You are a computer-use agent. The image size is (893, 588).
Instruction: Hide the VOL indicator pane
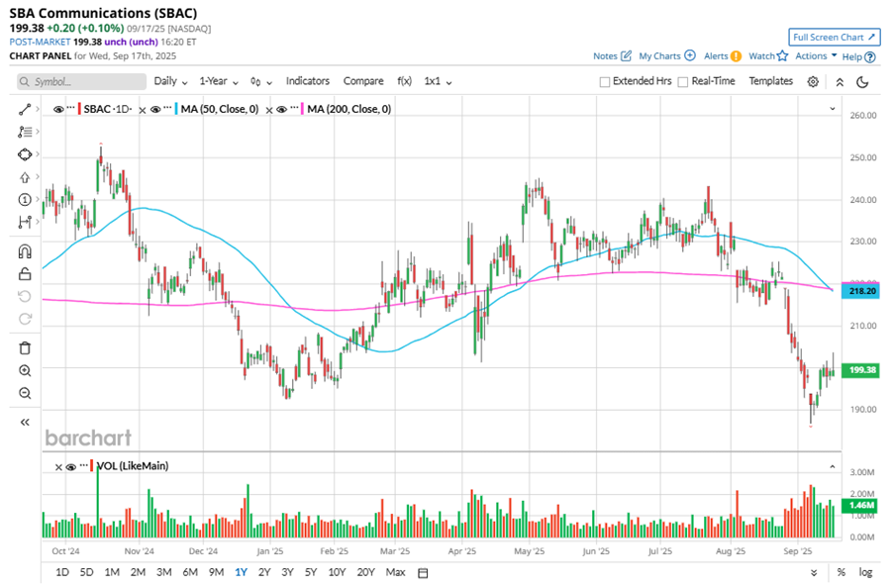(71, 467)
